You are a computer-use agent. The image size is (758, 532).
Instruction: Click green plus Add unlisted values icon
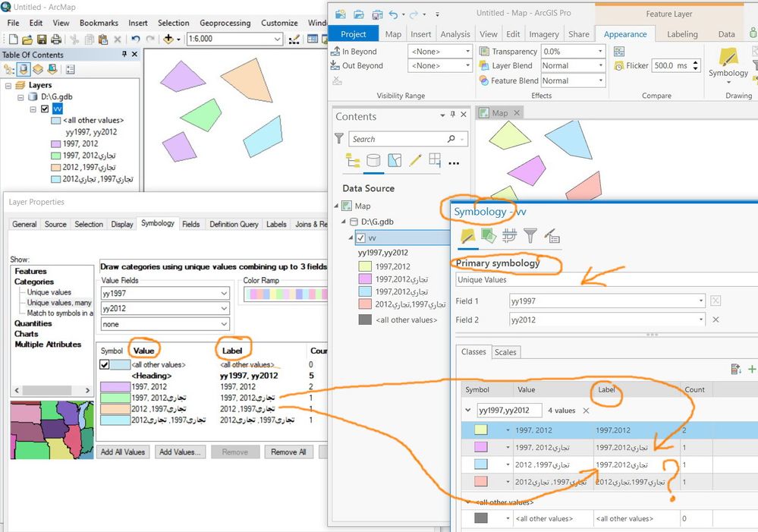click(x=752, y=370)
